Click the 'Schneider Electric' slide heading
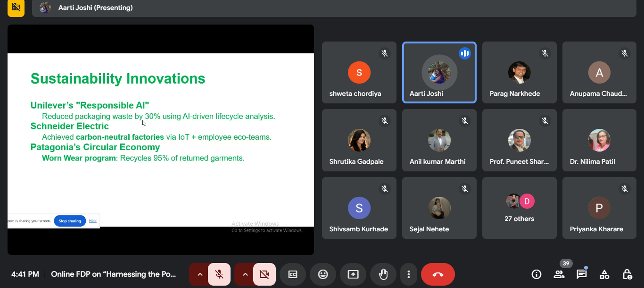 [x=70, y=126]
